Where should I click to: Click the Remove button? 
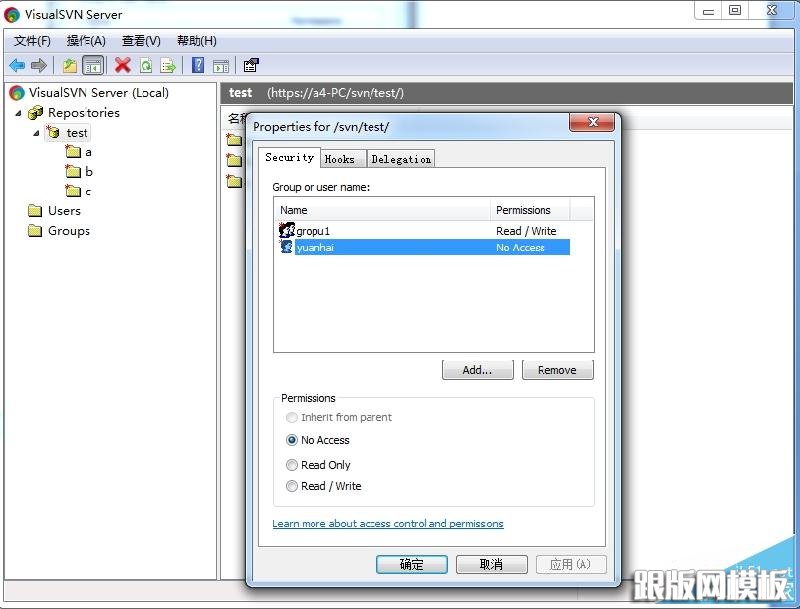pyautogui.click(x=557, y=370)
